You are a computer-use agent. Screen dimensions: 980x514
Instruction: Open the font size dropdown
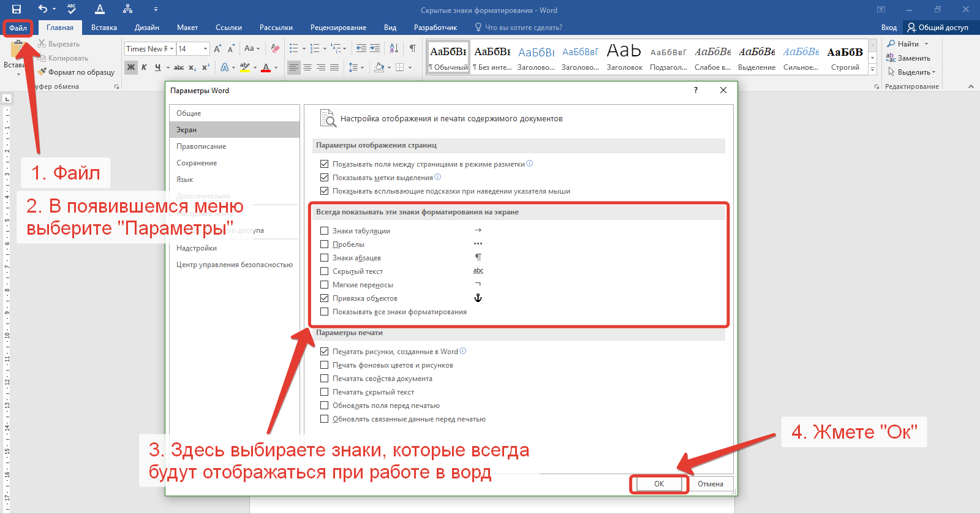205,48
